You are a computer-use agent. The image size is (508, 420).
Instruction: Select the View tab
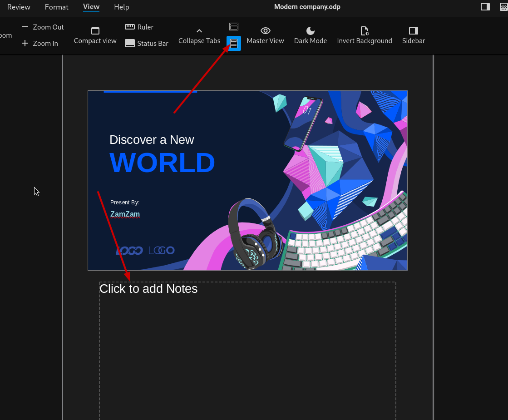pyautogui.click(x=91, y=7)
